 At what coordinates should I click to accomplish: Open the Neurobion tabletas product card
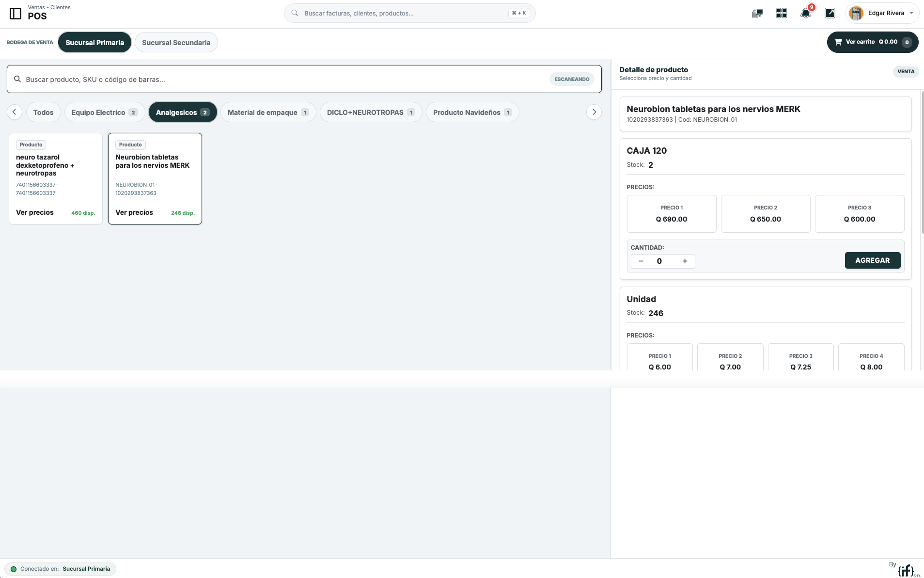[155, 178]
